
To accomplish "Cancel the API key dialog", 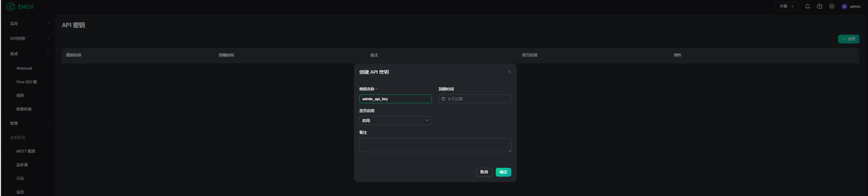I will [484, 172].
